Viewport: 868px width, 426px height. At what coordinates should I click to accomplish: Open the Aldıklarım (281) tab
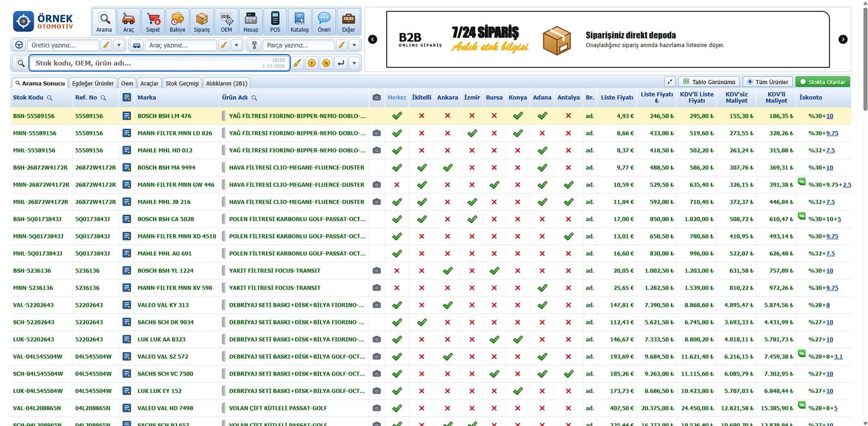coord(227,83)
